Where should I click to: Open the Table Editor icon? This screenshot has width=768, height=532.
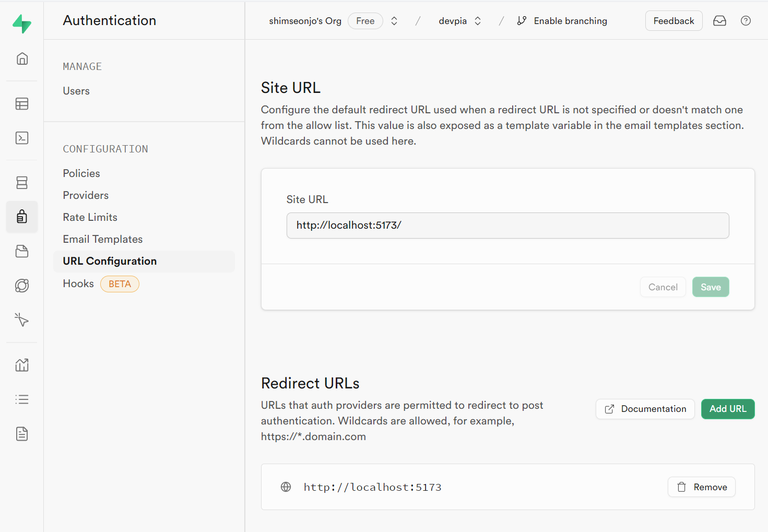(x=22, y=104)
